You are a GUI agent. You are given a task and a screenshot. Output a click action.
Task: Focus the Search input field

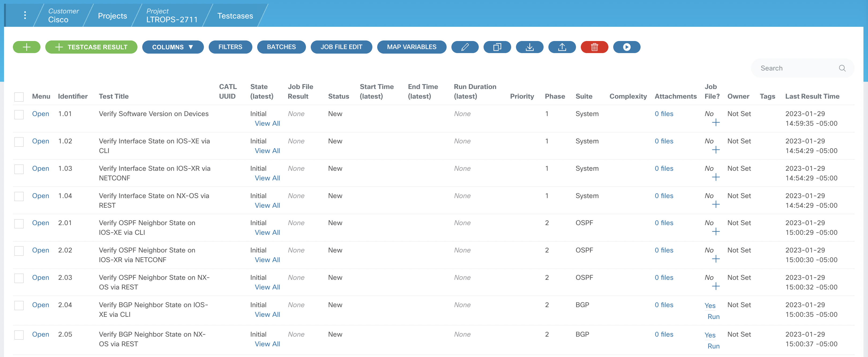point(797,68)
